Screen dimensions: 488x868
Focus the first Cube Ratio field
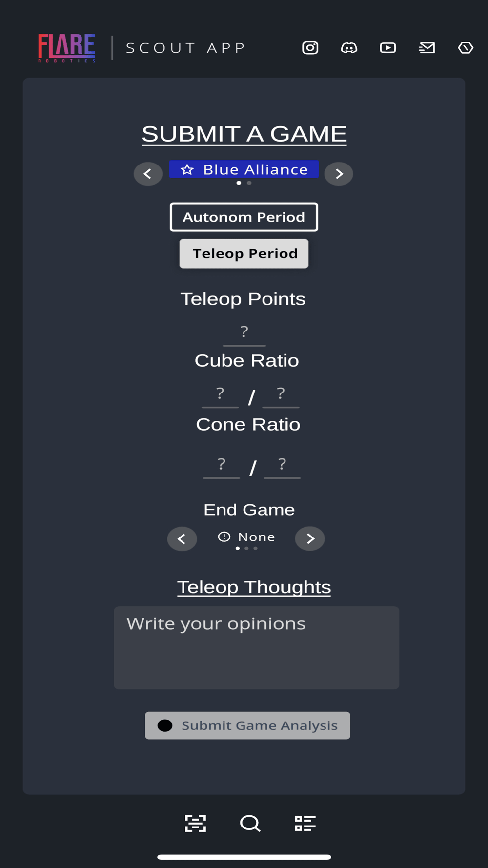(x=220, y=394)
